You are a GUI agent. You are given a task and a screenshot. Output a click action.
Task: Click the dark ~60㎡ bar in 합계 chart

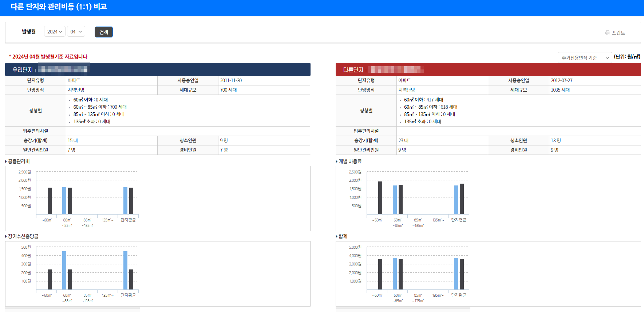(x=380, y=274)
